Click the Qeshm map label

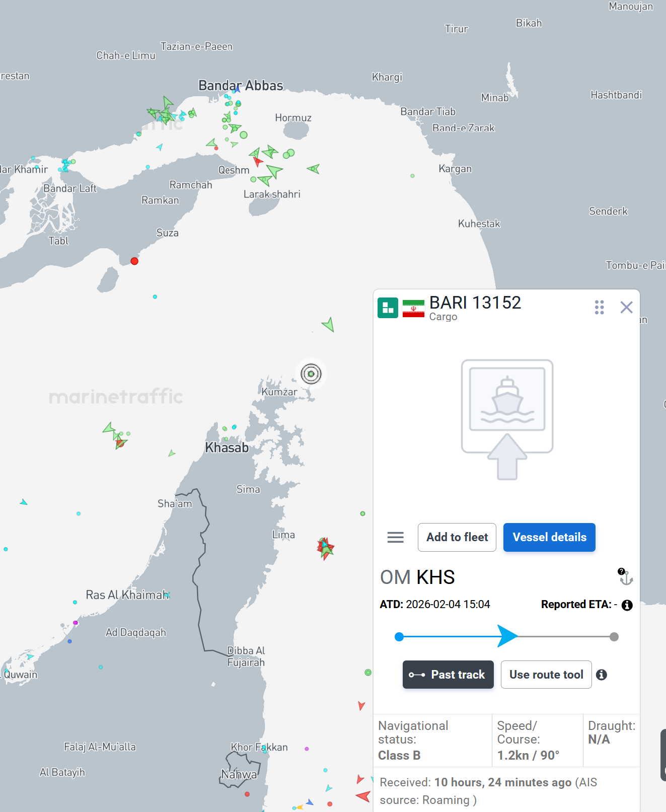pyautogui.click(x=234, y=170)
